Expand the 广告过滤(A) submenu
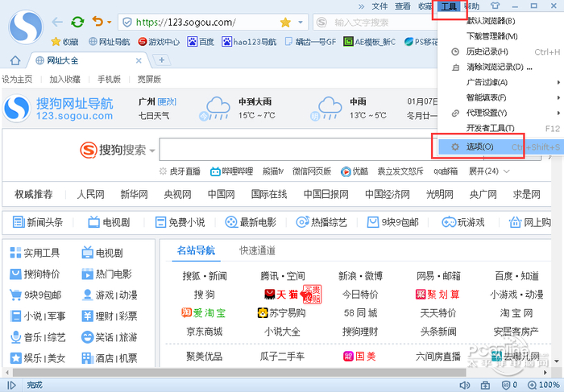564x392 pixels. pyautogui.click(x=500, y=82)
